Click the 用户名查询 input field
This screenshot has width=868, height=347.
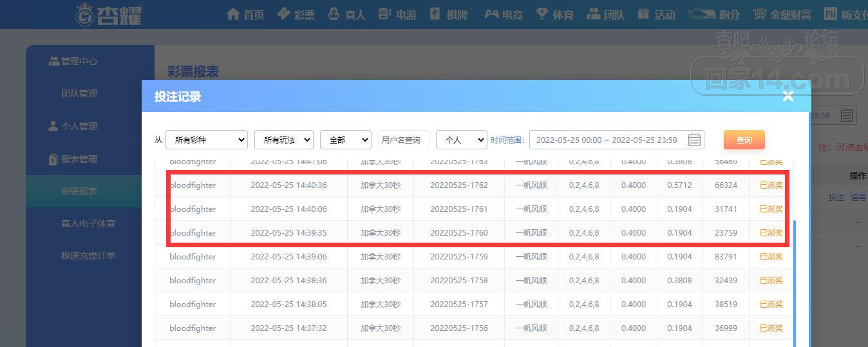tap(404, 140)
